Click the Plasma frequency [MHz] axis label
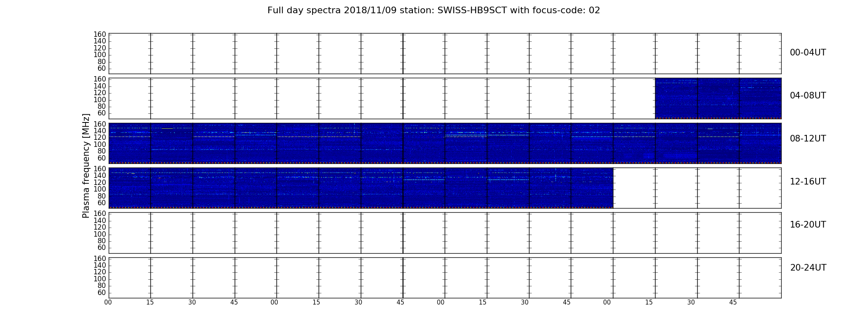 pos(86,165)
